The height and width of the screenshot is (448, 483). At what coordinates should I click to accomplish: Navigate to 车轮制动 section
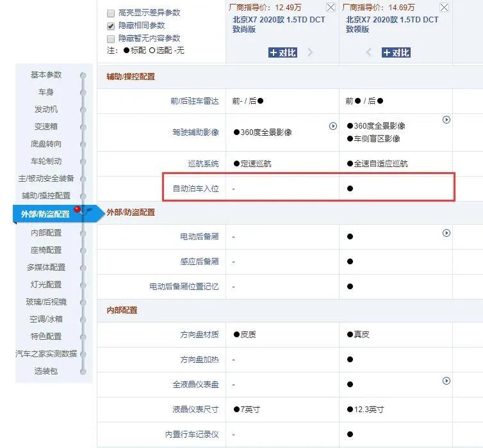point(46,161)
